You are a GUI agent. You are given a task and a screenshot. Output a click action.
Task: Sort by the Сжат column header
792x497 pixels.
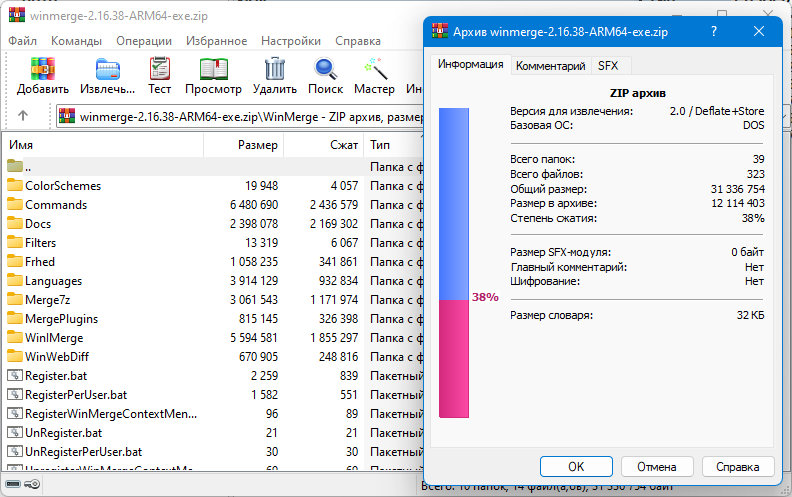coord(324,145)
